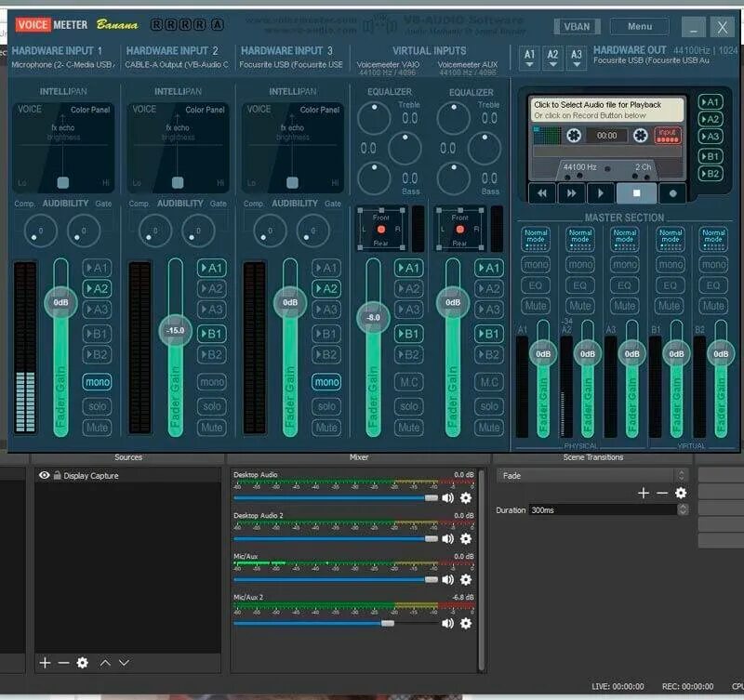Move source down in OBS Sources list
This screenshot has height=700, width=744.
[124, 663]
